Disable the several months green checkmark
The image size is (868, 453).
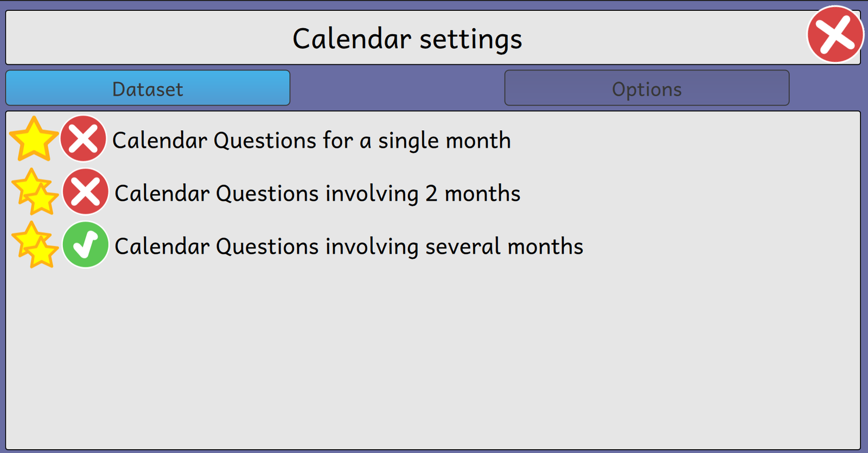(x=85, y=245)
